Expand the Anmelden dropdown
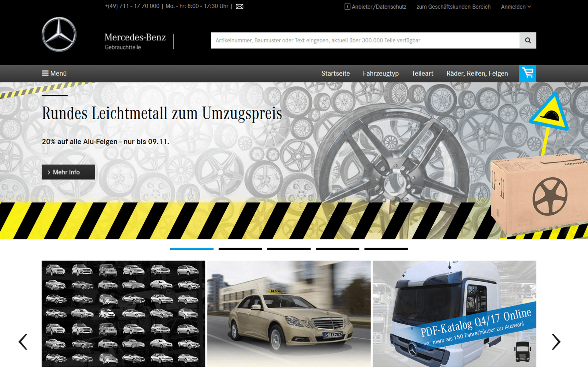Screen dimensions: 588x368 [516, 7]
